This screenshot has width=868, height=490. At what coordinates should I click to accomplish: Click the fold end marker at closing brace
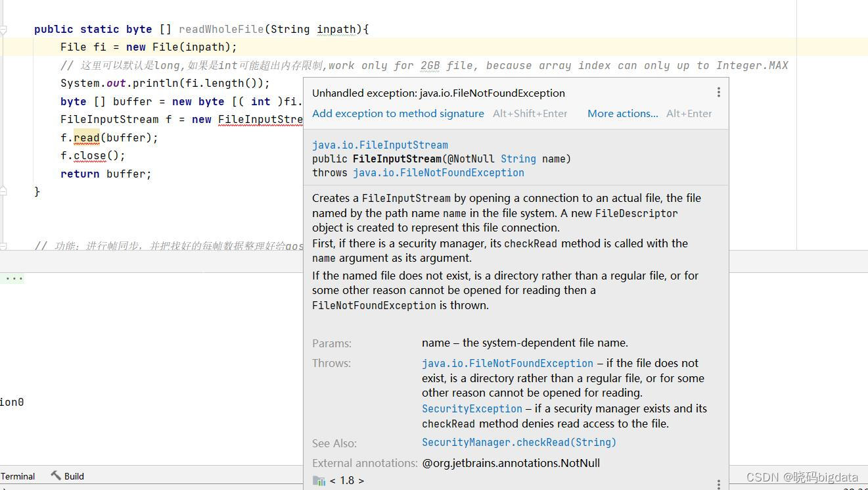pyautogui.click(x=3, y=191)
